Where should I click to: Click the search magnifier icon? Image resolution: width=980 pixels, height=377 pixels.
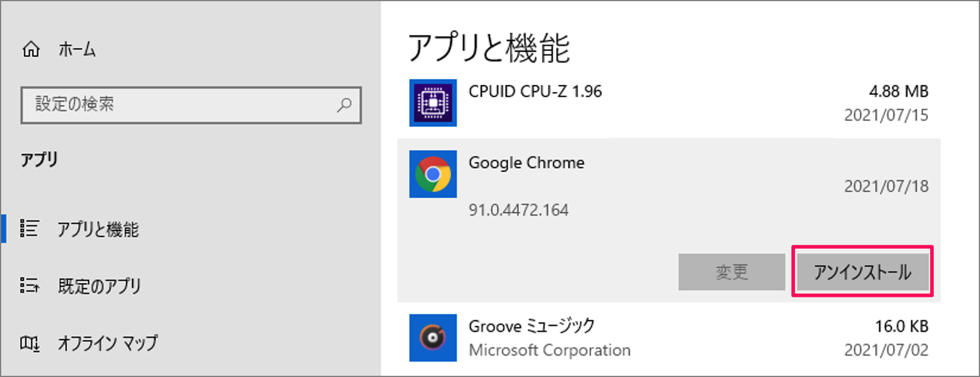coord(345,106)
